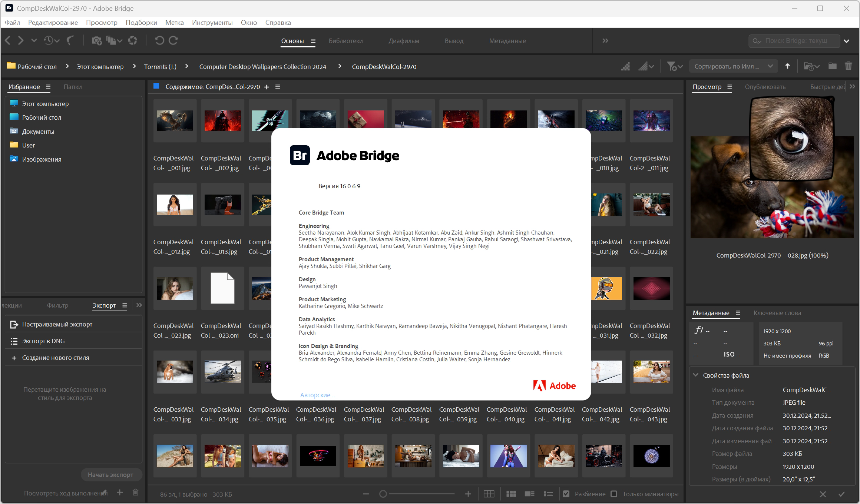This screenshot has height=504, width=860.
Task: Open the Метаданные panel menu icon
Action: click(x=738, y=313)
